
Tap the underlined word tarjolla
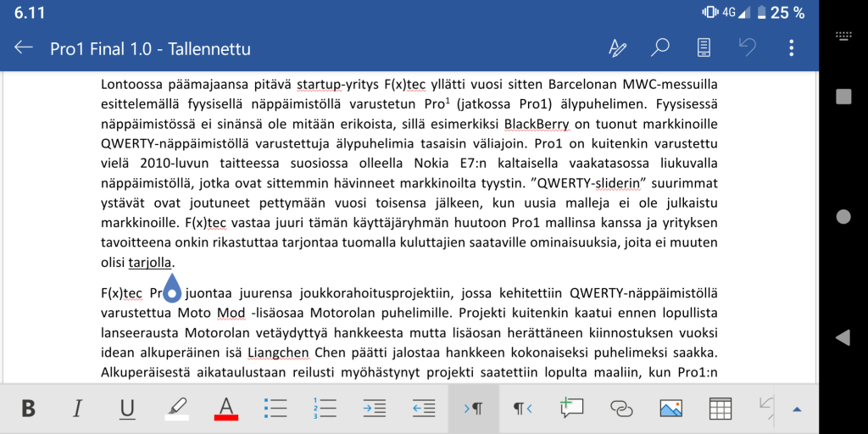tap(150, 263)
